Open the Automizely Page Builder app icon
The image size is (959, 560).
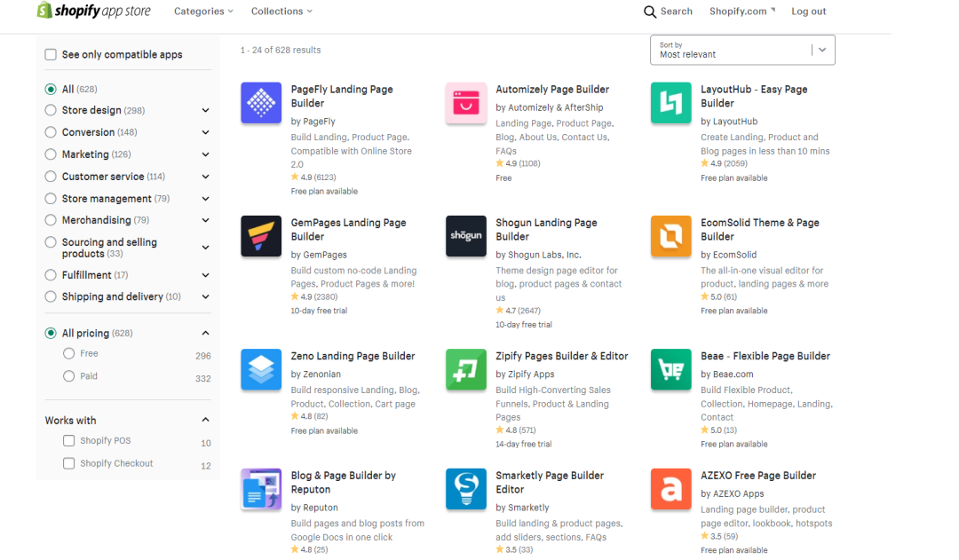pos(466,103)
